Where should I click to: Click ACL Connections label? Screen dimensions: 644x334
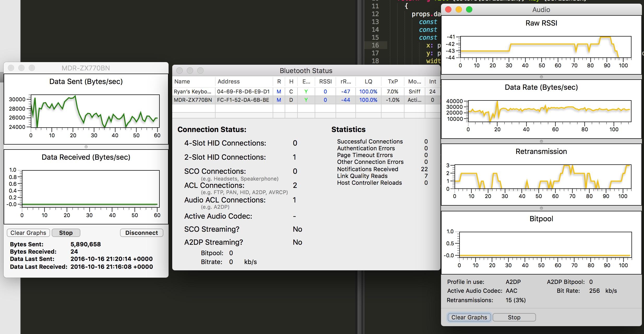214,186
